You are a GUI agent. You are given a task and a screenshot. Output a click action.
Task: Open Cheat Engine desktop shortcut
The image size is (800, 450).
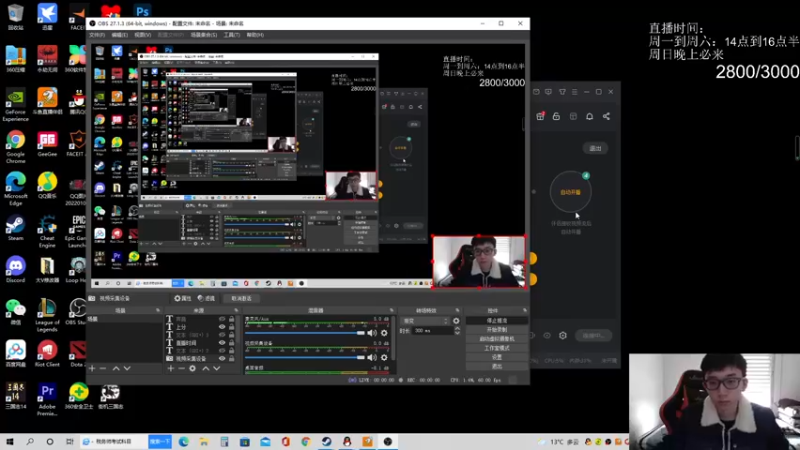[47, 231]
